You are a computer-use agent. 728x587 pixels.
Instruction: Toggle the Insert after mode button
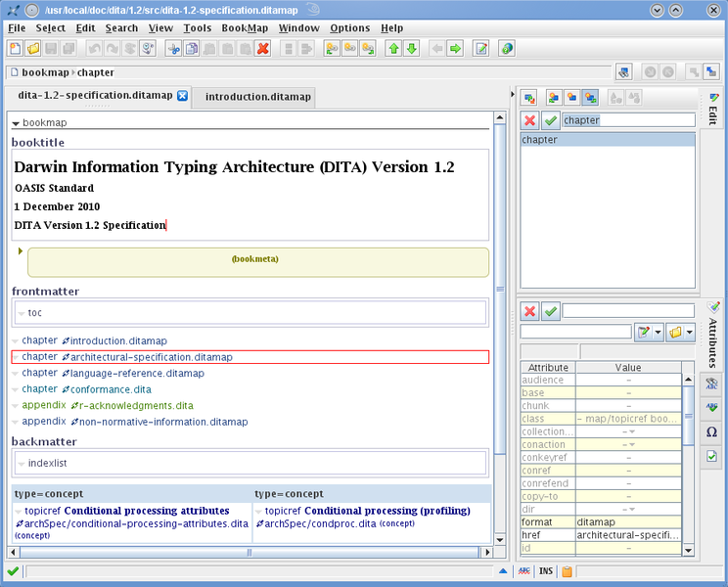[x=590, y=98]
